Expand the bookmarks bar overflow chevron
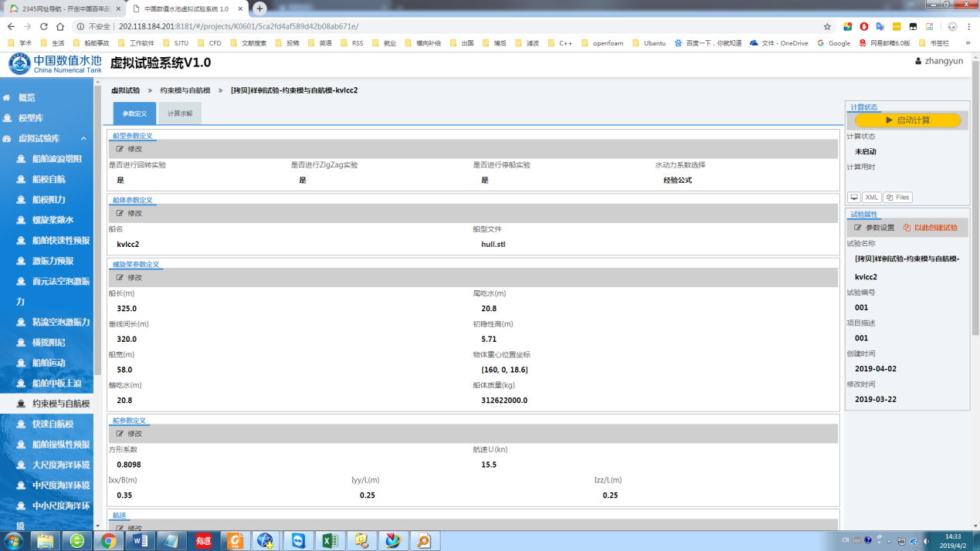 (x=968, y=43)
